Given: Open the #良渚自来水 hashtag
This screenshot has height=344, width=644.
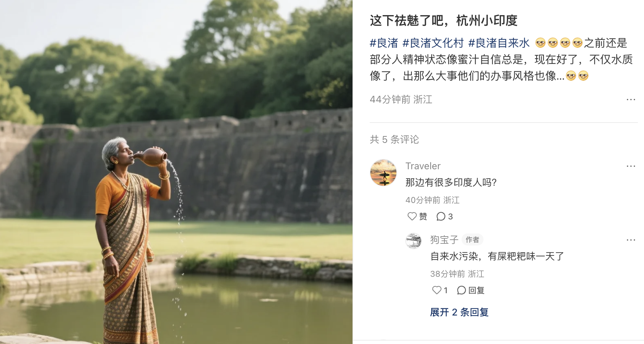Looking at the screenshot, I should (x=499, y=43).
